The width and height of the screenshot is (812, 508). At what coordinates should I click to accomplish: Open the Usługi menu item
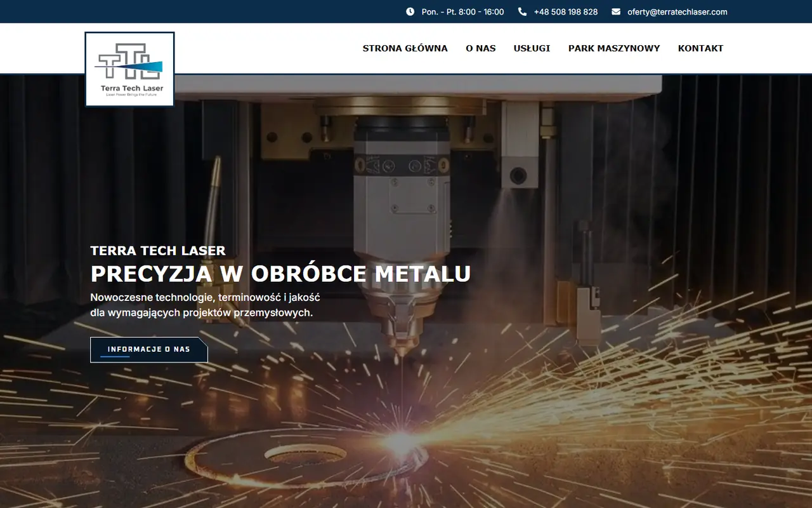(532, 48)
